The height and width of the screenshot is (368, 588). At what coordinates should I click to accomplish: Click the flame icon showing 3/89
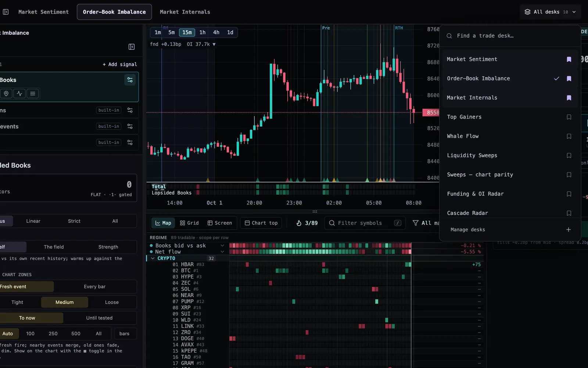point(299,223)
